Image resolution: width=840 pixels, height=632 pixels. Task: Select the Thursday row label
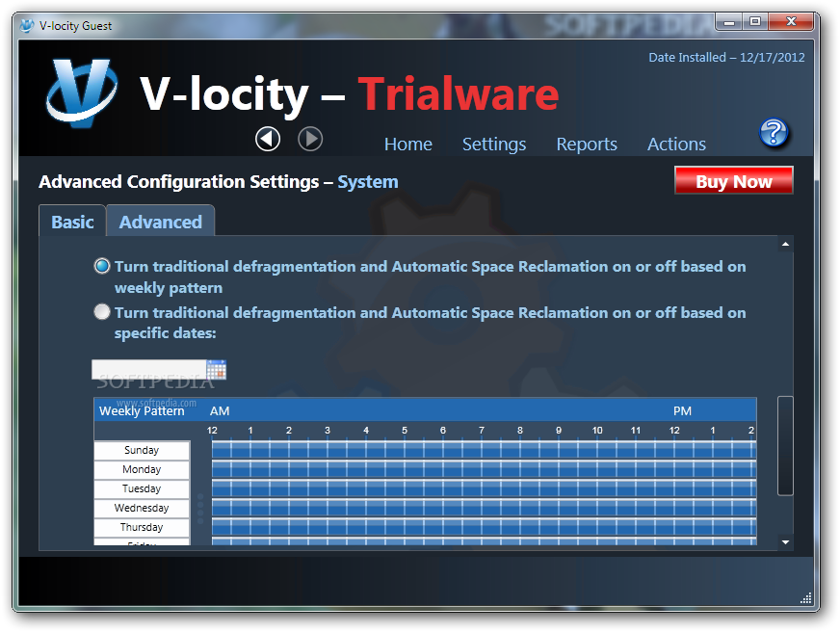pos(142,527)
